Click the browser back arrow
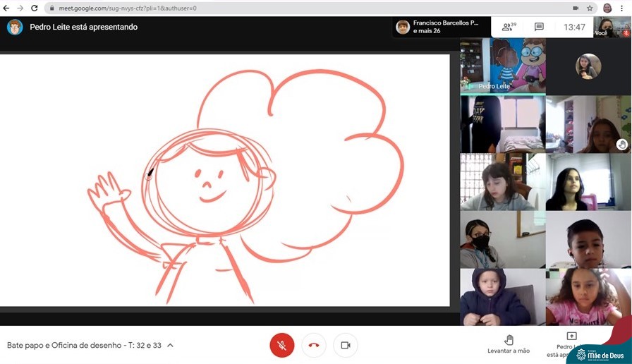The image size is (632, 364). pos(6,8)
